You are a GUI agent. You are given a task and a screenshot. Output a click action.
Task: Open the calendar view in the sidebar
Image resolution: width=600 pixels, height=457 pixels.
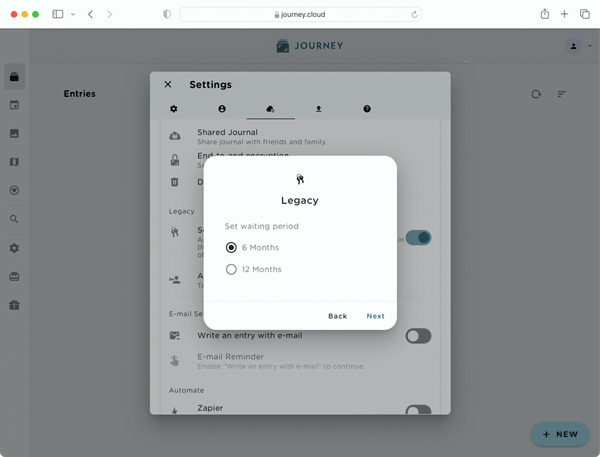[15, 105]
